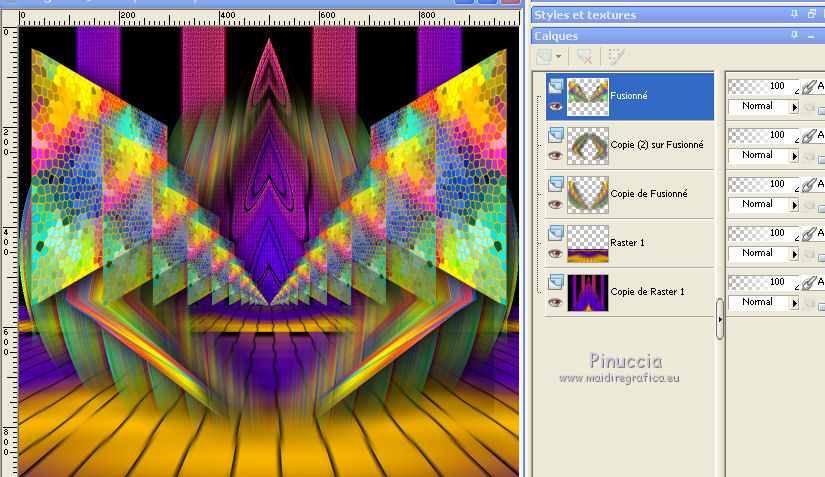825x477 pixels.
Task: Click the 400 mark on the vertical ruler
Action: pos(6,241)
